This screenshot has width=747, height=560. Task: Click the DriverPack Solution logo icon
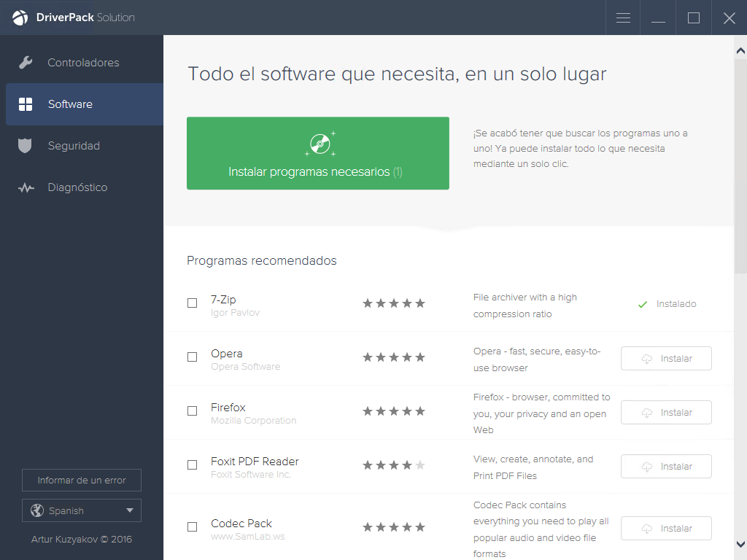[x=20, y=17]
